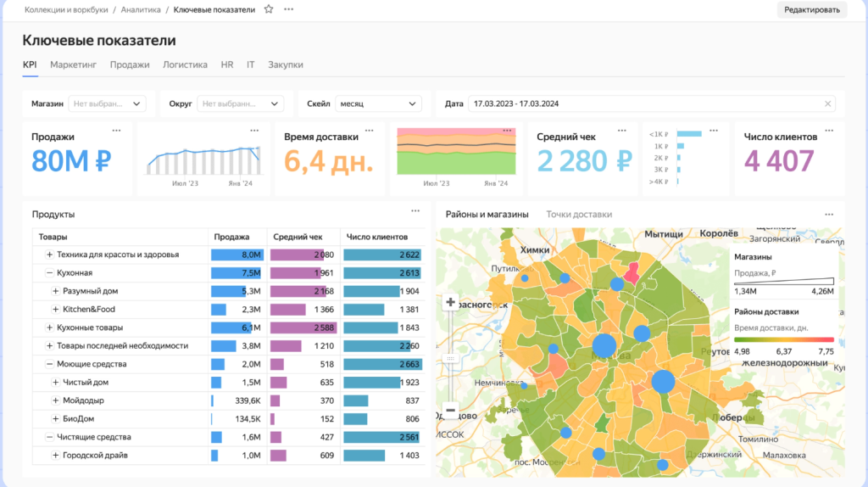Expand the Техника для красоты и здоровья row
Image resolution: width=868 pixels, height=487 pixels.
point(49,255)
